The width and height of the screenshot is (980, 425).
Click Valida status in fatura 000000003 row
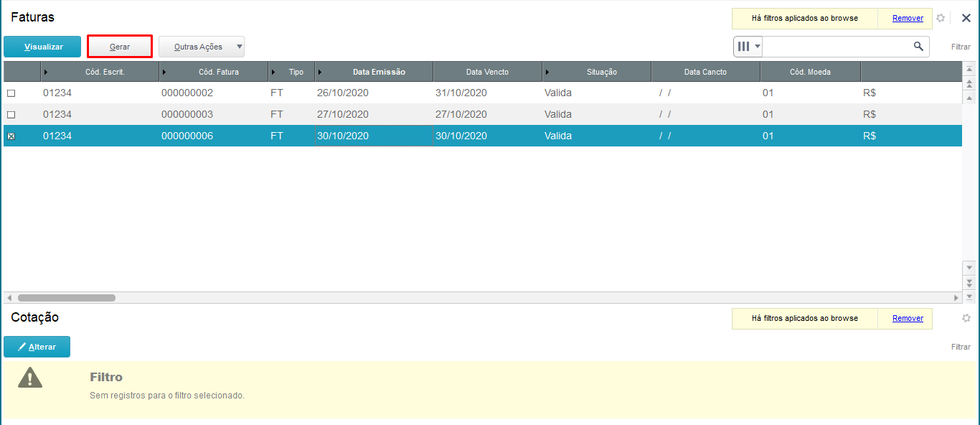click(x=558, y=115)
